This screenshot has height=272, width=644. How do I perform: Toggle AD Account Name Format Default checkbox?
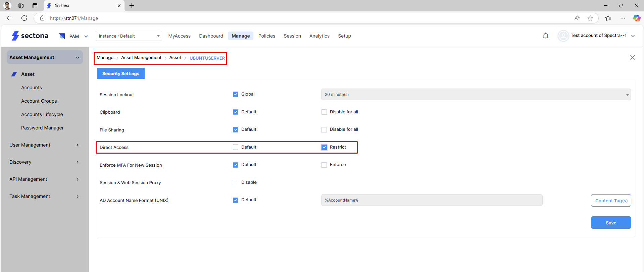tap(236, 200)
